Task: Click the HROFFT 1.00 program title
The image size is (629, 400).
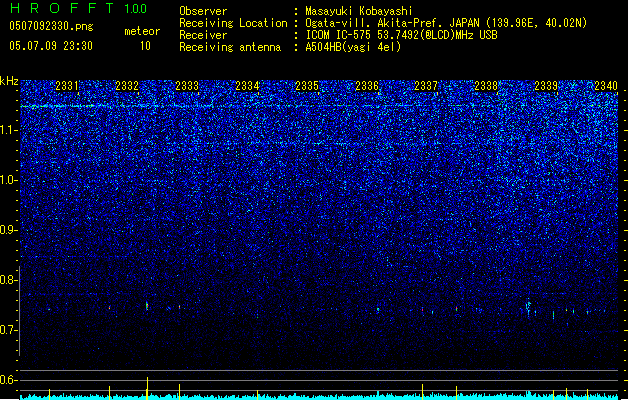Action: [79, 8]
